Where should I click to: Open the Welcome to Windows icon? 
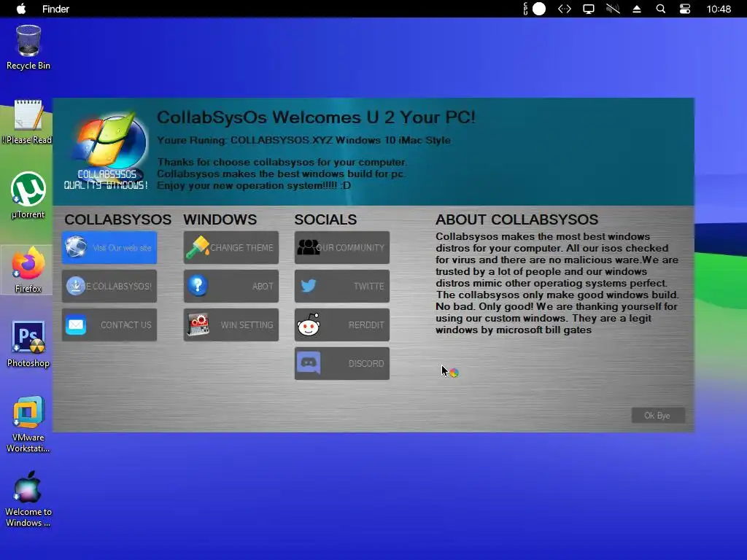click(x=28, y=499)
